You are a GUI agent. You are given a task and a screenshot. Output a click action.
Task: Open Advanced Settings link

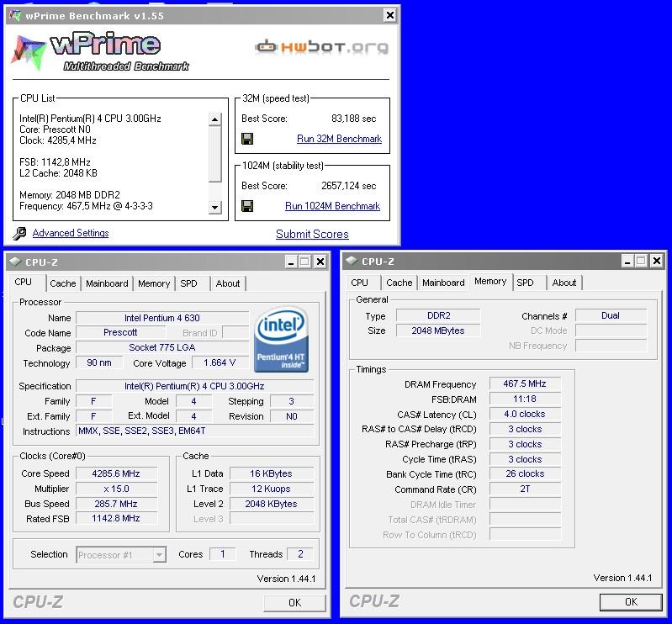point(71,233)
